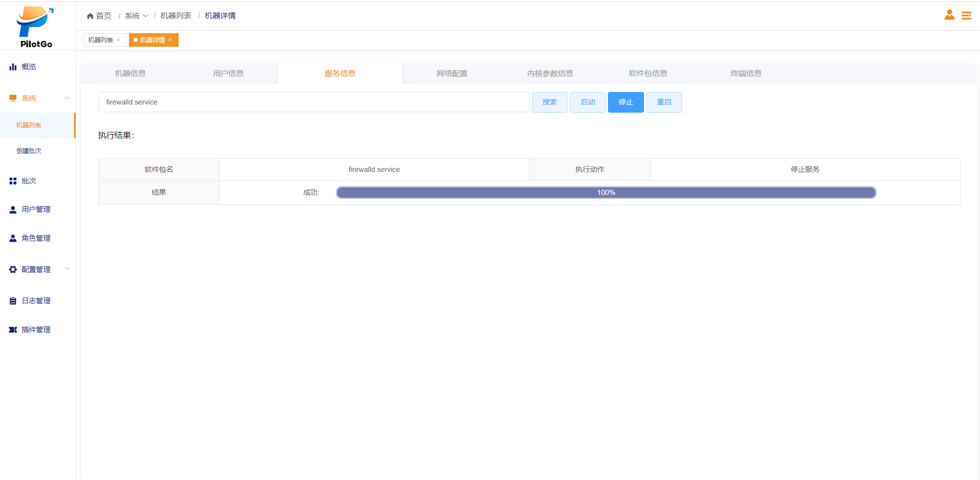Switch to the 网络配置 tab

point(451,74)
